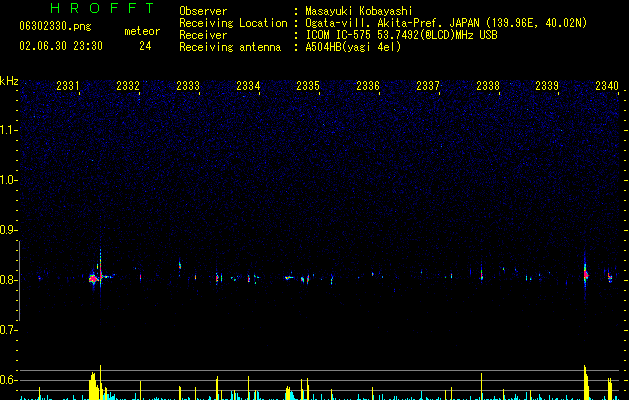
Task: Click the 0.6 kHz axis label
Action: coord(8,380)
